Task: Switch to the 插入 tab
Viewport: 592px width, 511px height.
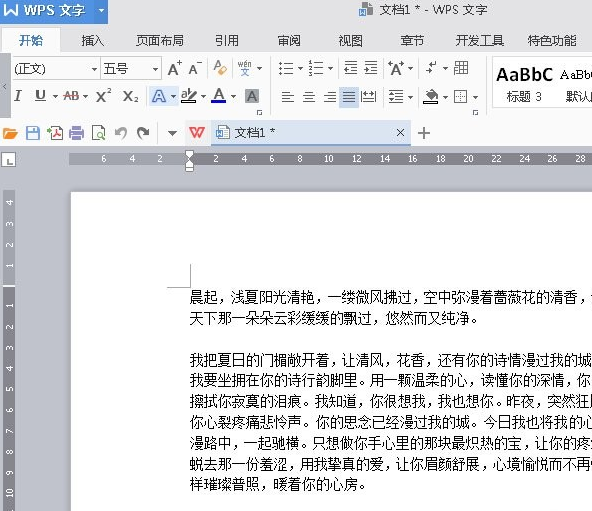Action: point(92,40)
